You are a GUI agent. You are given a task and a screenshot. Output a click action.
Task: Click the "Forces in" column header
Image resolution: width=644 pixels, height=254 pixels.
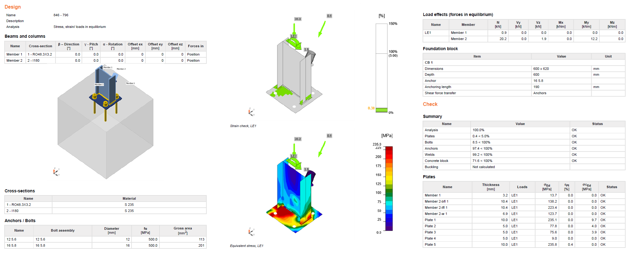pyautogui.click(x=196, y=46)
